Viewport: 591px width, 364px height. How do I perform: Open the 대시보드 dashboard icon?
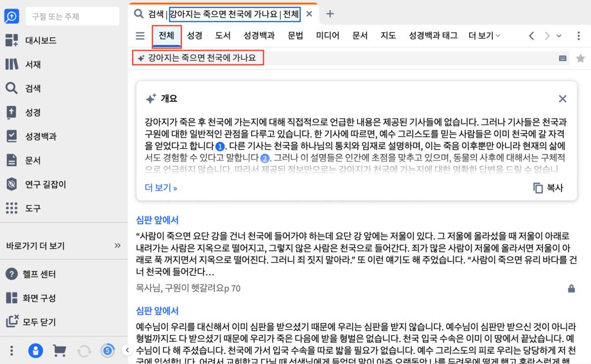coord(12,40)
